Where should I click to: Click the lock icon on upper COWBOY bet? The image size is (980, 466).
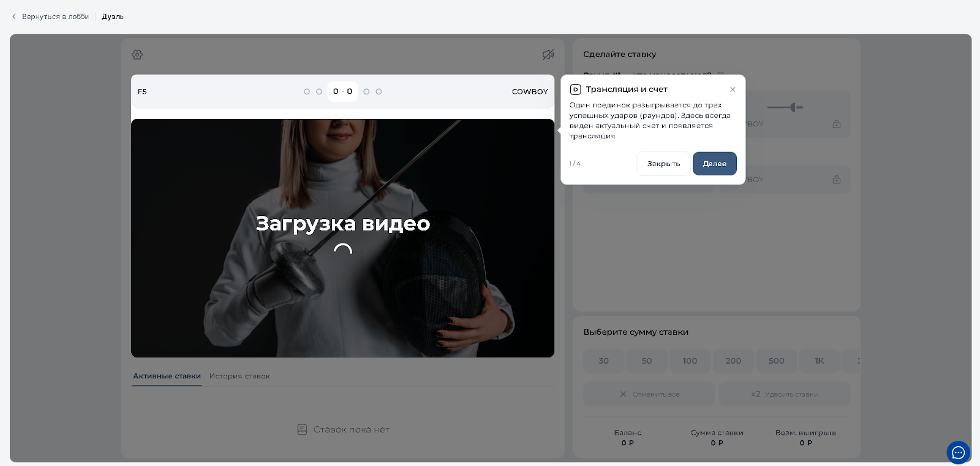(837, 124)
